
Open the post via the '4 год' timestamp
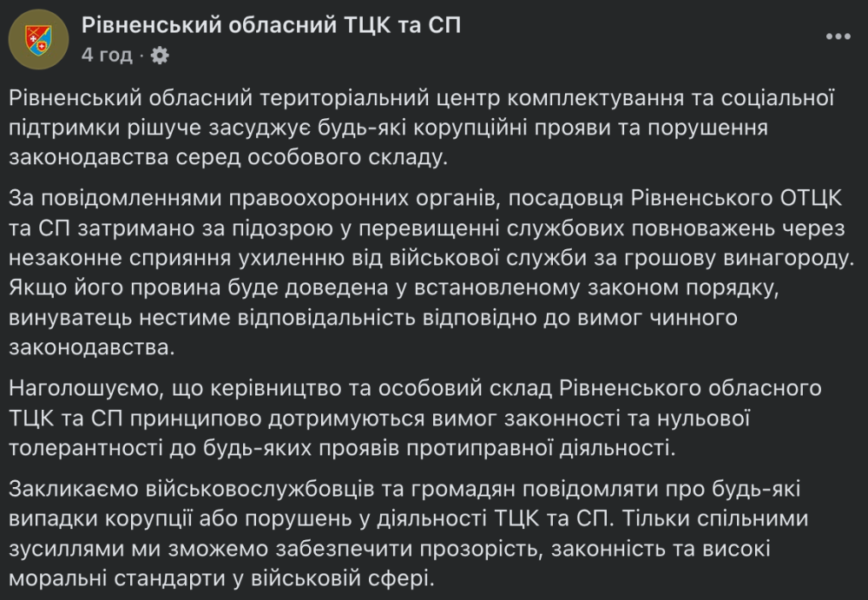pyautogui.click(x=107, y=56)
